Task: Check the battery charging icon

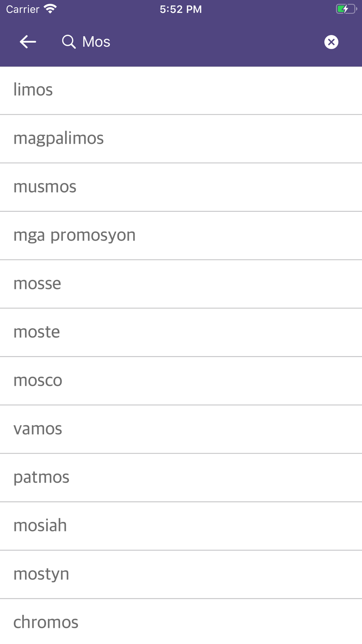Action: click(346, 9)
